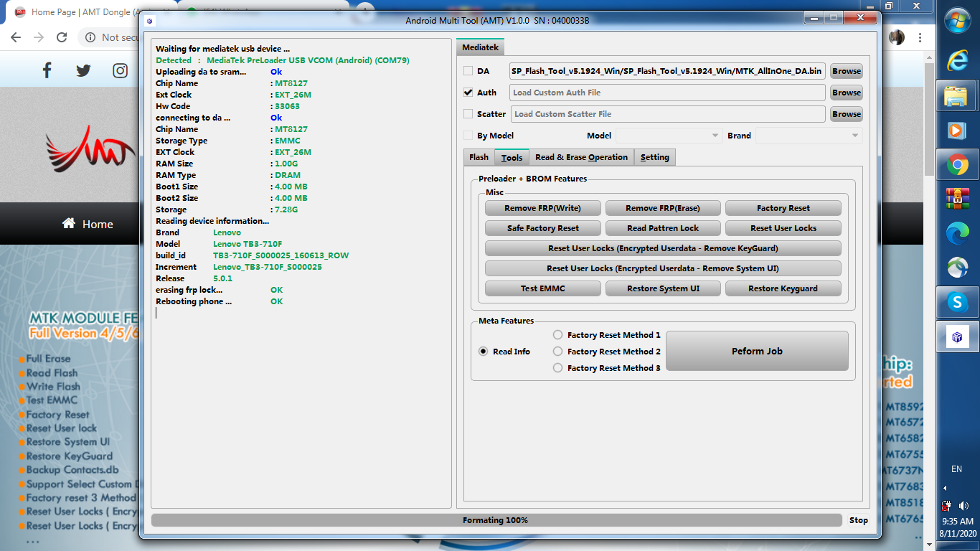The width and height of the screenshot is (980, 551).
Task: Click the Chrome page vertical scrollbar
Action: (x=929, y=118)
